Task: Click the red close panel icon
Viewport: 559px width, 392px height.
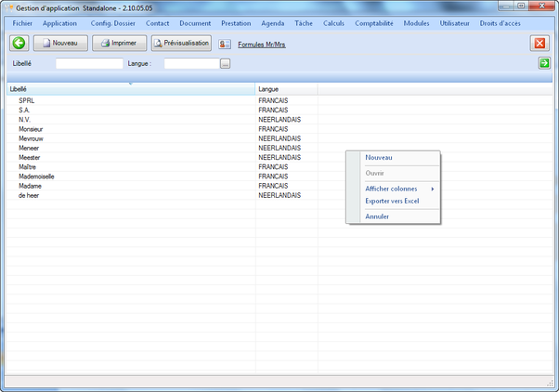Action: coord(539,44)
